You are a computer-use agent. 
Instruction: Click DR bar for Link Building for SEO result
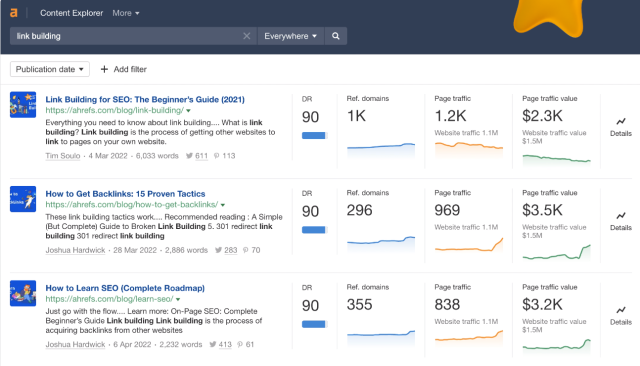314,135
